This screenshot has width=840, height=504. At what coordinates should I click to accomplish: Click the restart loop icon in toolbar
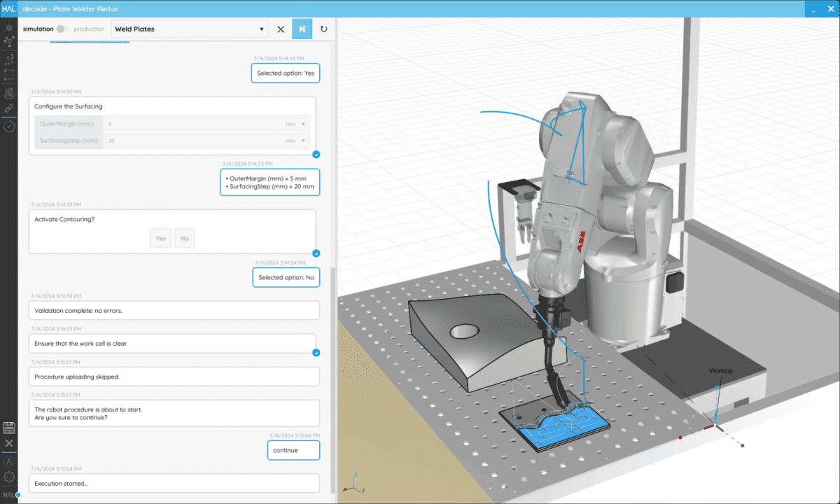click(x=323, y=29)
